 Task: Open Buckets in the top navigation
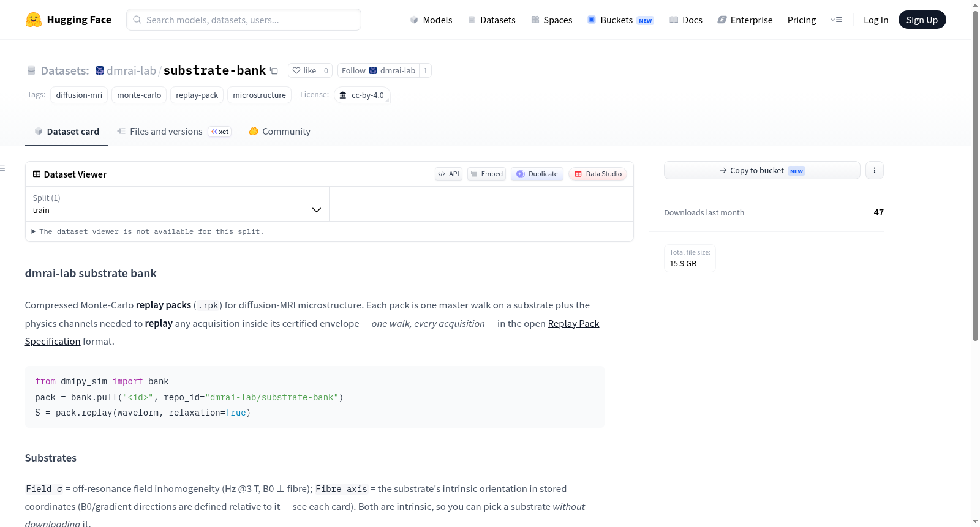(620, 20)
